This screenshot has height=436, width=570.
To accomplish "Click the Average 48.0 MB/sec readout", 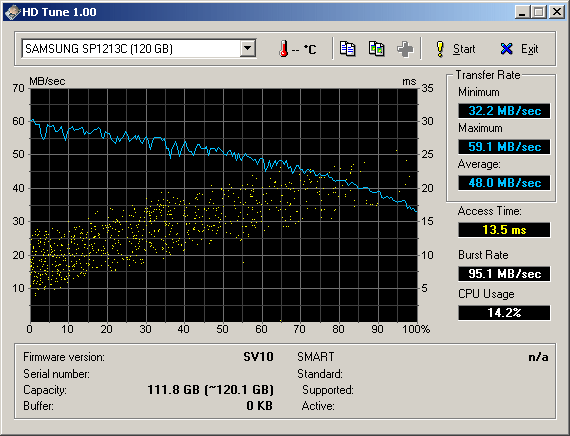I will coord(504,183).
